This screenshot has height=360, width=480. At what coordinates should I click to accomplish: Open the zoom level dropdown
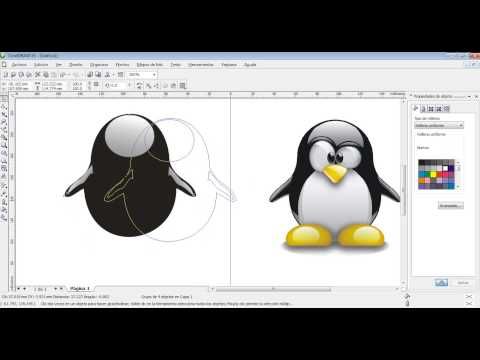click(x=154, y=75)
